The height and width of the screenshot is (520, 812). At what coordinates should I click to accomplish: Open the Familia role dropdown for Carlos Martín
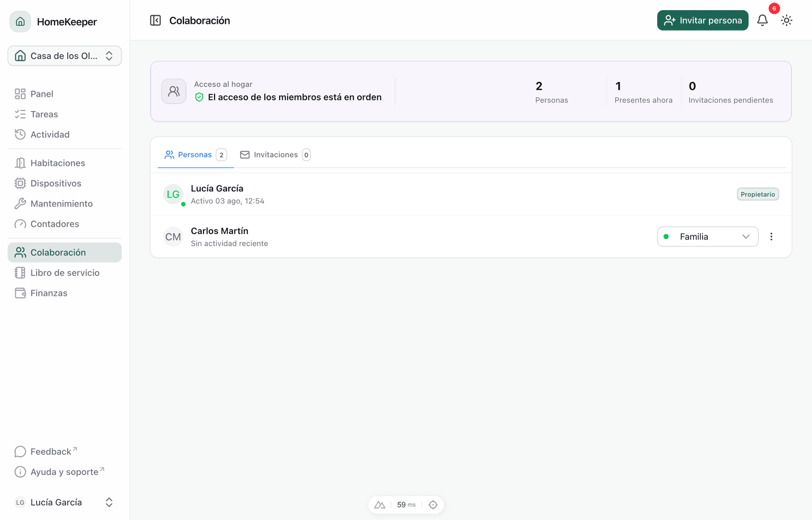tap(708, 237)
